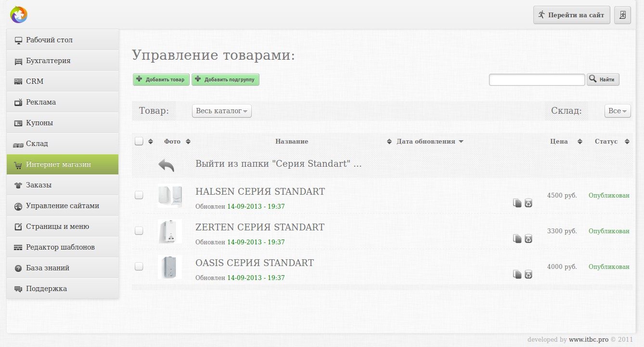Check the ZERTEN СЕРИЯ STANDART row checkbox

point(139,231)
